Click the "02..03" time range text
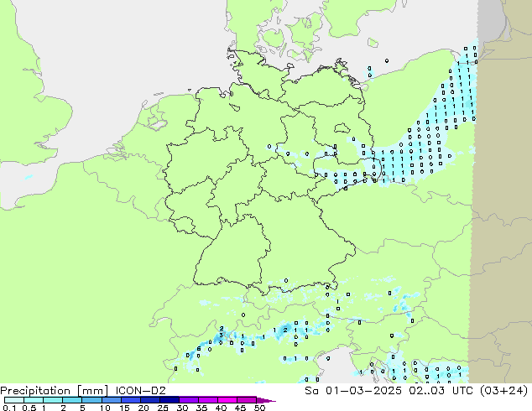532x411 pixels. 426,391
